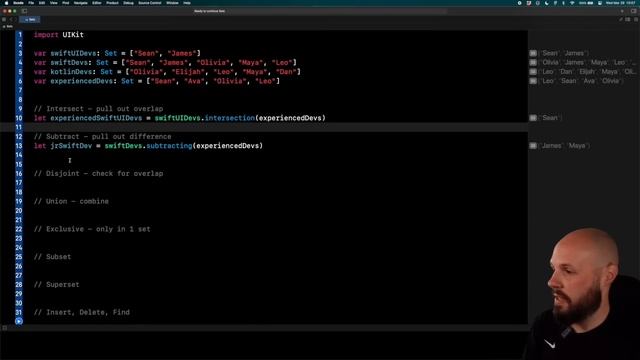Click 'jrSwiftDev' constant name

coord(71,146)
